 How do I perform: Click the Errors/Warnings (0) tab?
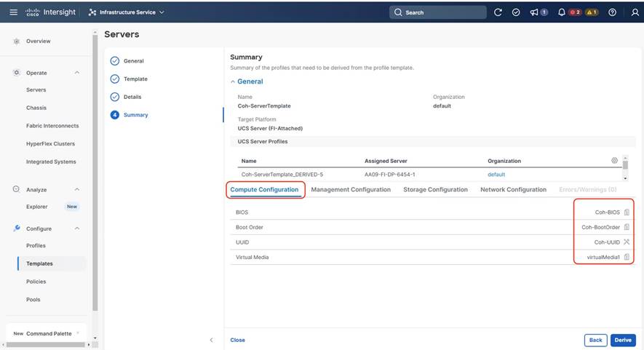click(588, 189)
